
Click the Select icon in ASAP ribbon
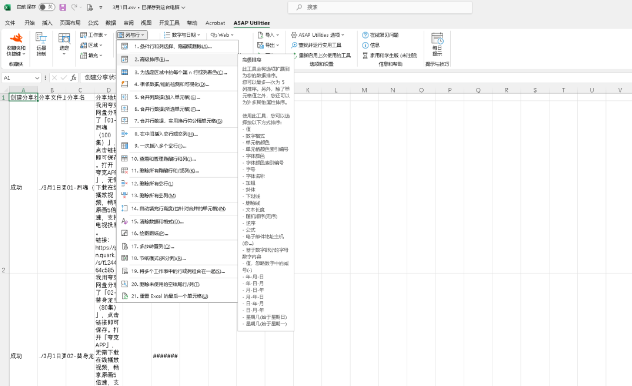click(64, 38)
